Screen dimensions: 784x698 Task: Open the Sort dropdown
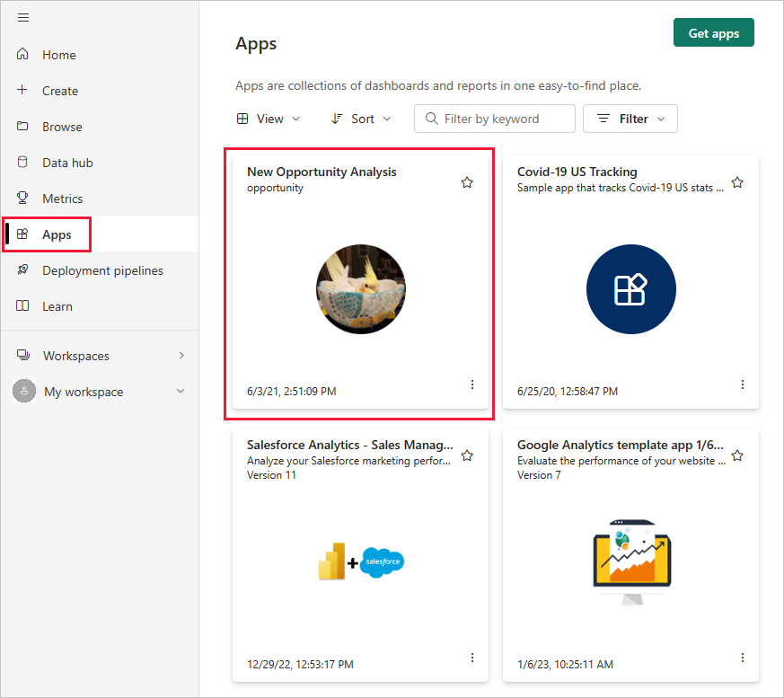(361, 119)
